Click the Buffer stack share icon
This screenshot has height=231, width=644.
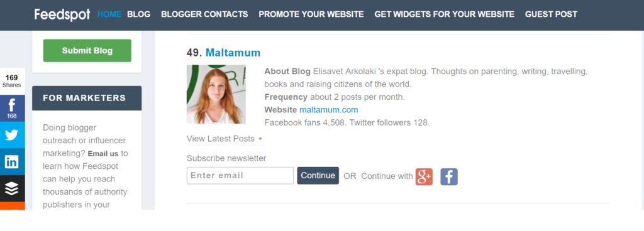[12, 188]
